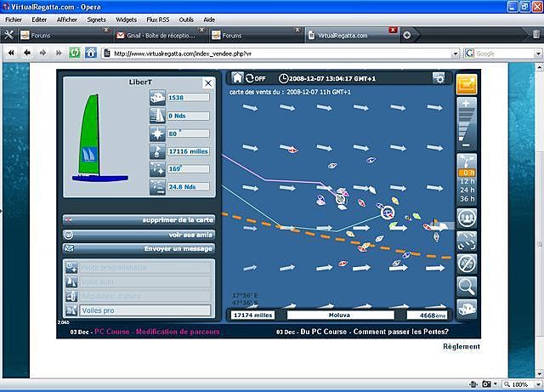Select 12 h wind forecast
The width and height of the screenshot is (544, 392).
467,181
